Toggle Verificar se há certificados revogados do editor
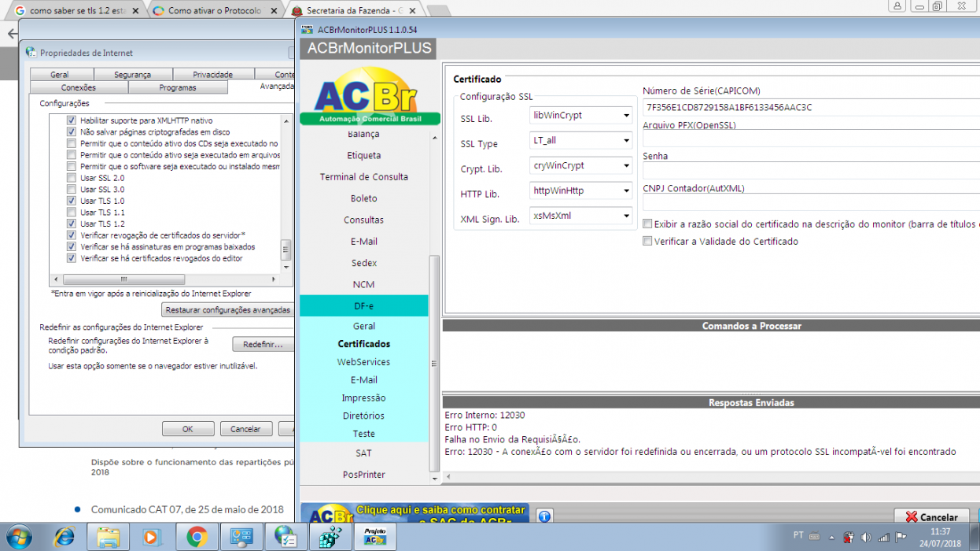The image size is (980, 551). point(72,258)
